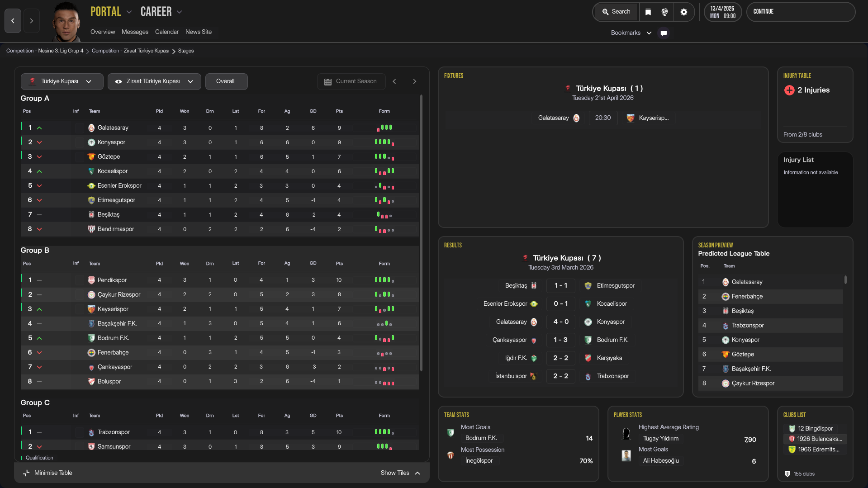Open the Türkiye Kupası dropdown
The image size is (868, 488).
62,81
